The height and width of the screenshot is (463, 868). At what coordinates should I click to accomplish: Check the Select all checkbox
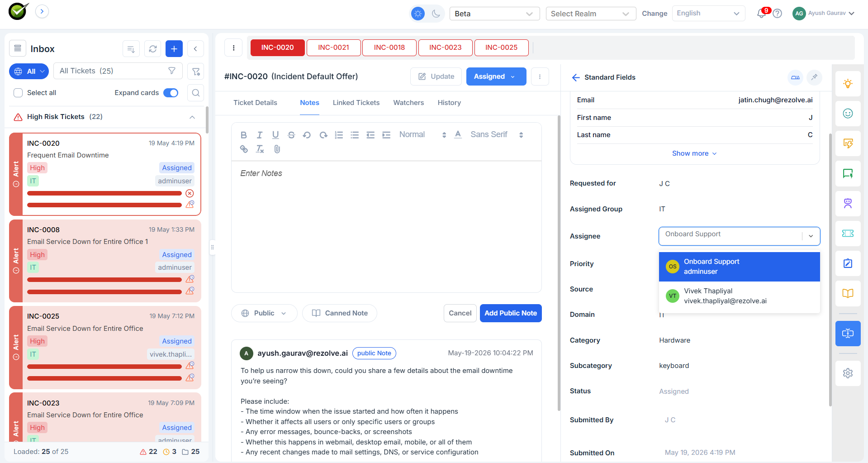click(x=18, y=93)
